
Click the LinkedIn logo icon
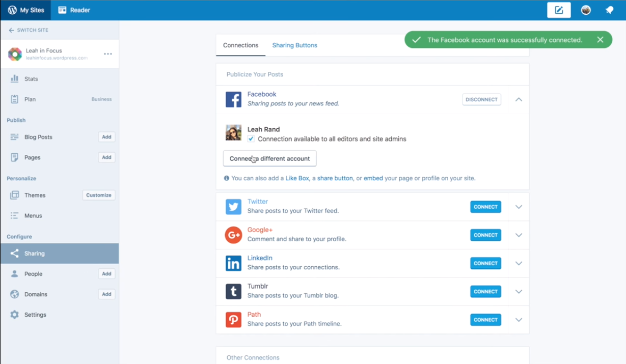pyautogui.click(x=233, y=263)
